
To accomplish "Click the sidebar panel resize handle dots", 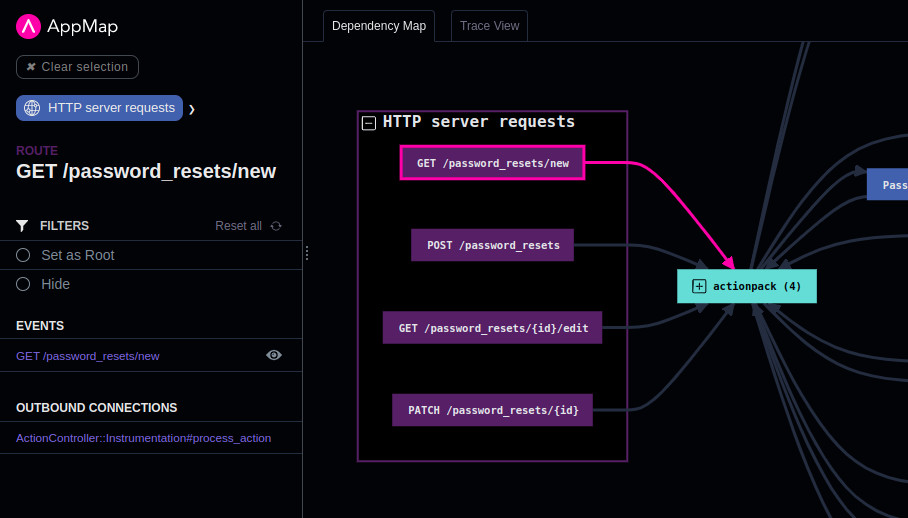I will tap(307, 253).
